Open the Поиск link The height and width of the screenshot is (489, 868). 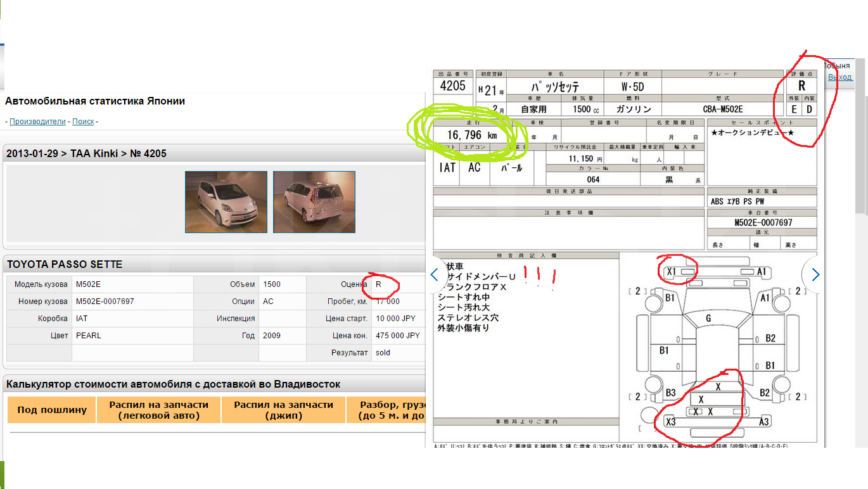[83, 122]
